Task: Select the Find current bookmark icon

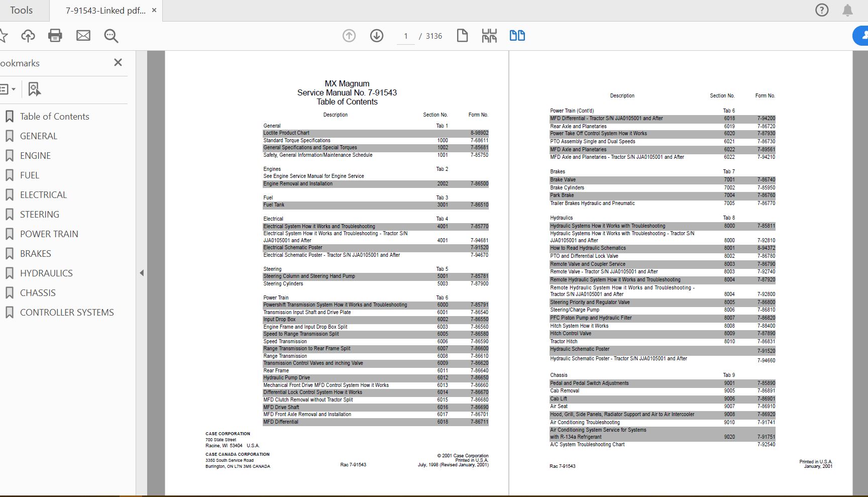Action: click(x=34, y=89)
